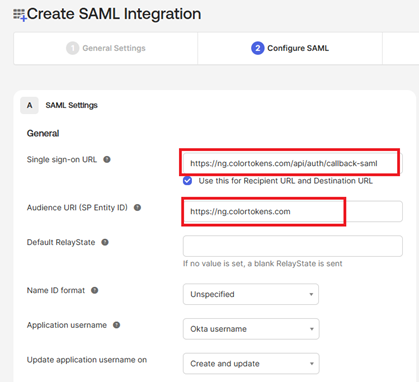Viewport: 419px width, 382px height.
Task: Uncheck Use this for Recipient URL checkbox
Action: 187,181
